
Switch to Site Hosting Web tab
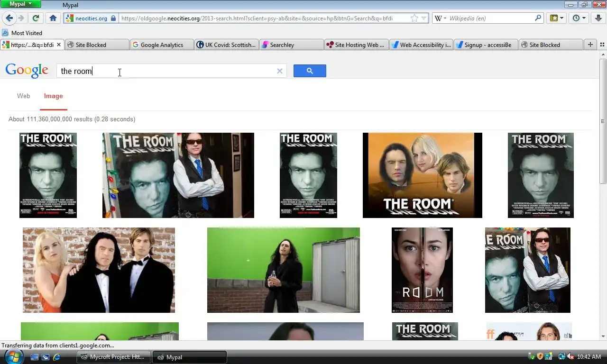click(x=357, y=45)
